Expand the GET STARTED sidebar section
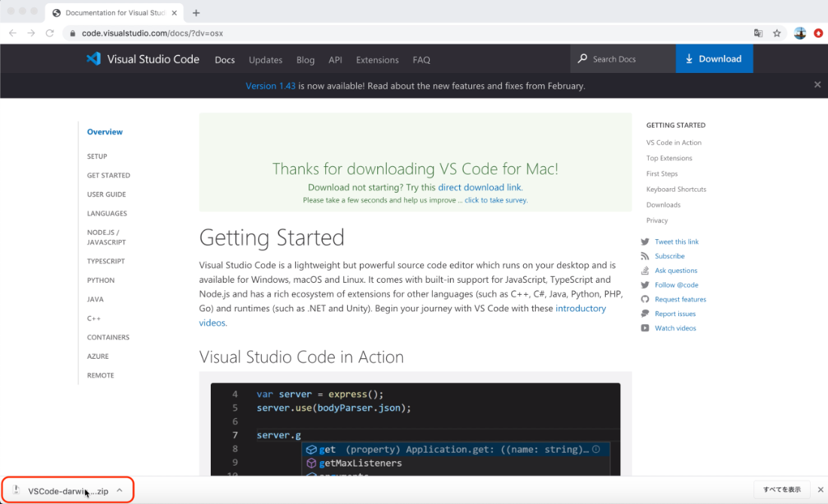The width and height of the screenshot is (828, 504). click(x=108, y=175)
